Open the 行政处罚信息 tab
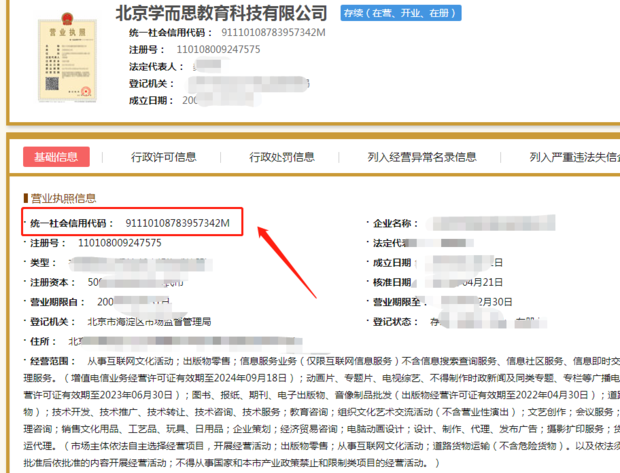This screenshot has width=620, height=473. 282,157
